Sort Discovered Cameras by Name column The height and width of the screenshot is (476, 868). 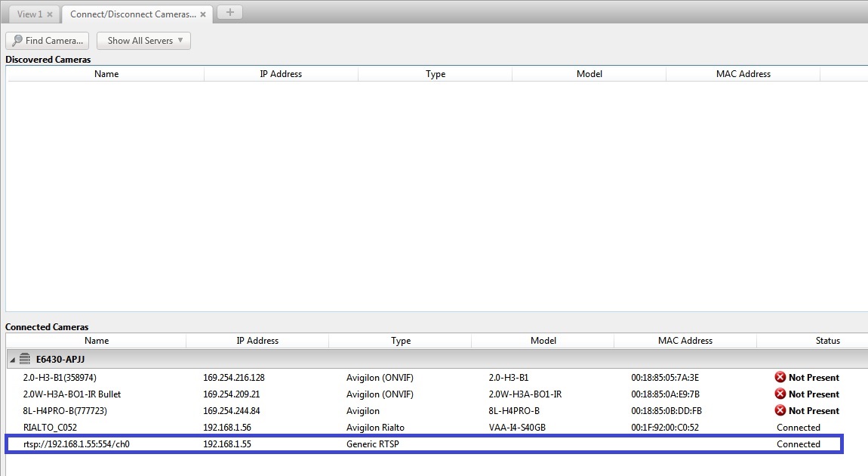(x=106, y=74)
